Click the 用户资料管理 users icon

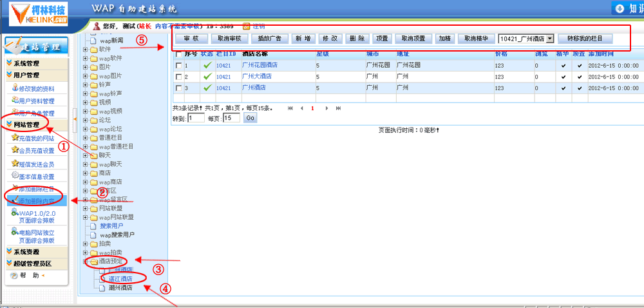pos(15,100)
